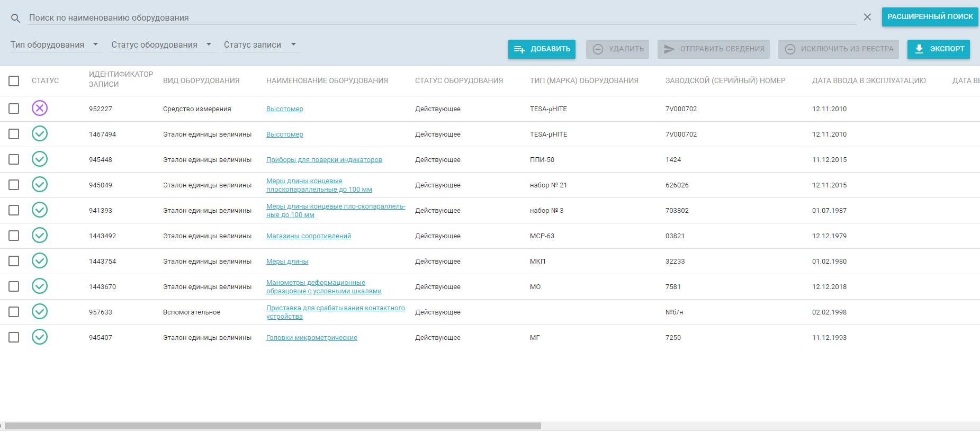Click the purple rejected status icon for record 952227

pos(40,109)
